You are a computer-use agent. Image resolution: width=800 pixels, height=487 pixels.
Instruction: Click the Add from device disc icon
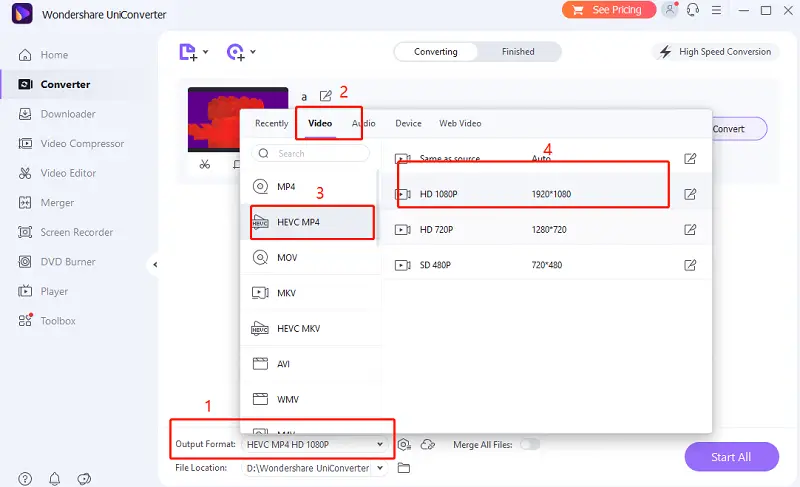pyautogui.click(x=235, y=52)
